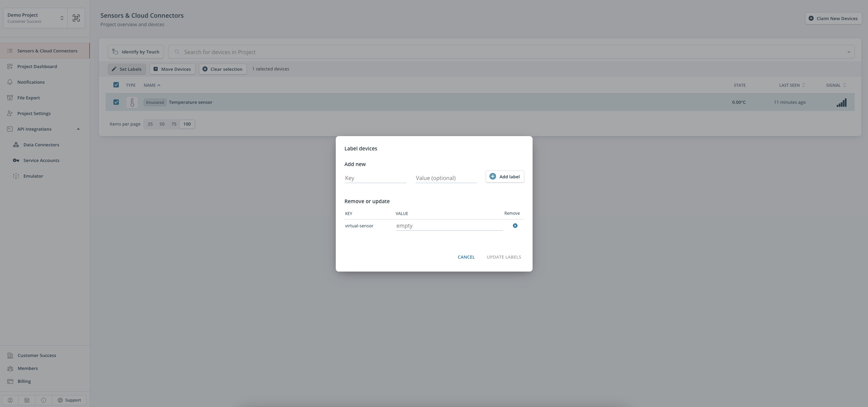This screenshot has height=407, width=868.
Task: Uncheck the Temperature sensor row checkbox
Action: [x=116, y=102]
